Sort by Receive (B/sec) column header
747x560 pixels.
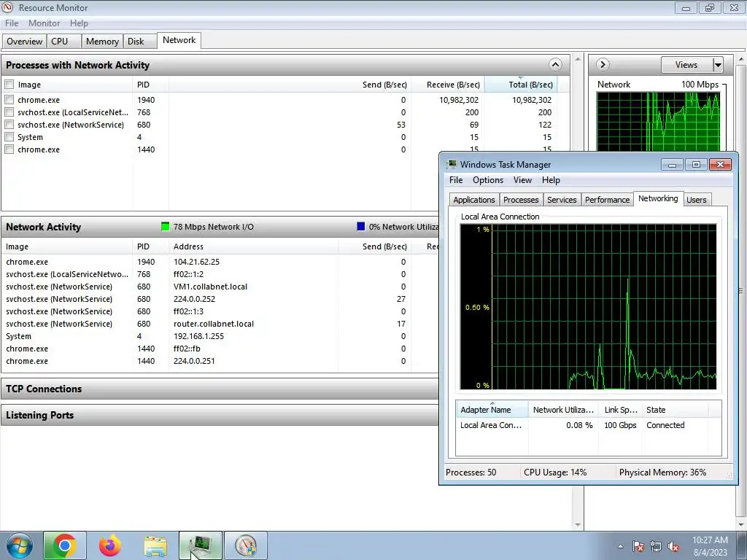pyautogui.click(x=448, y=85)
